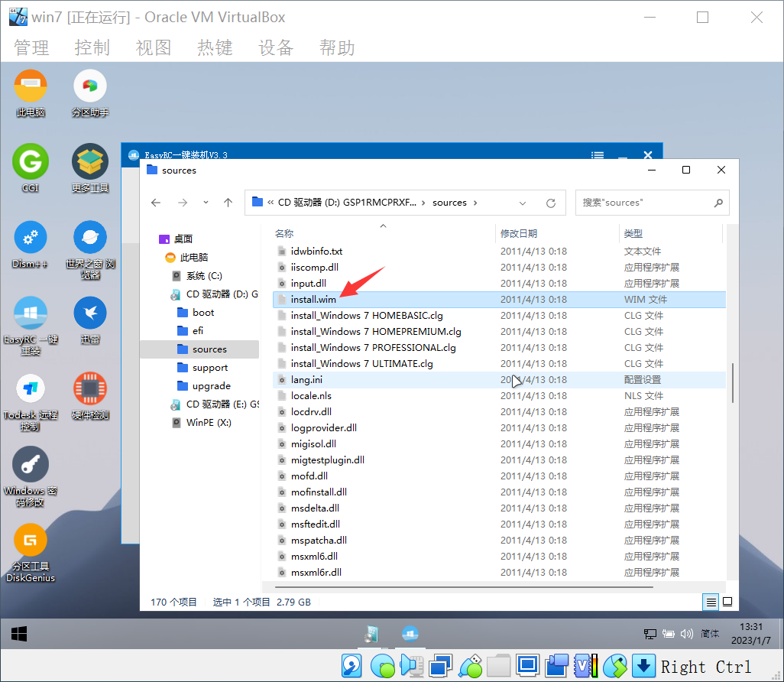Click the Windows Start button
The width and height of the screenshot is (784, 682).
point(19,634)
